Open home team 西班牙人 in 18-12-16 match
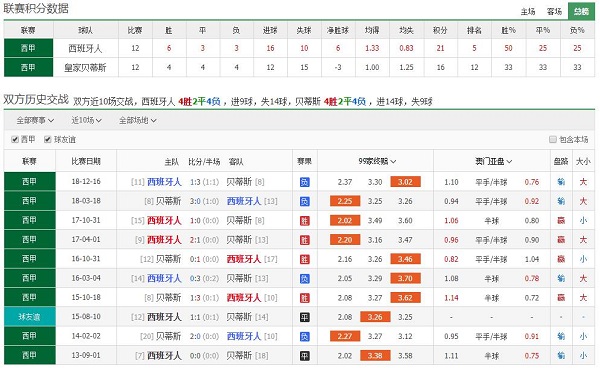Image resolution: width=600 pixels, height=368 pixels. point(164,182)
